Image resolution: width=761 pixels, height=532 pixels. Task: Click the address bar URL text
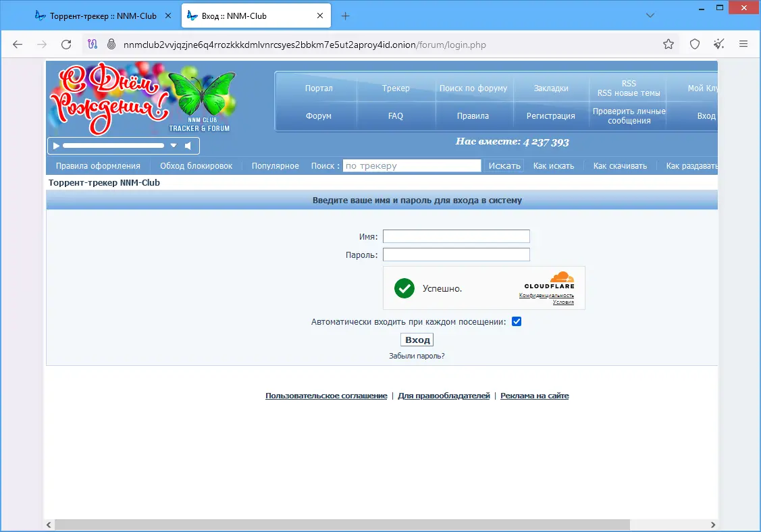coord(305,45)
